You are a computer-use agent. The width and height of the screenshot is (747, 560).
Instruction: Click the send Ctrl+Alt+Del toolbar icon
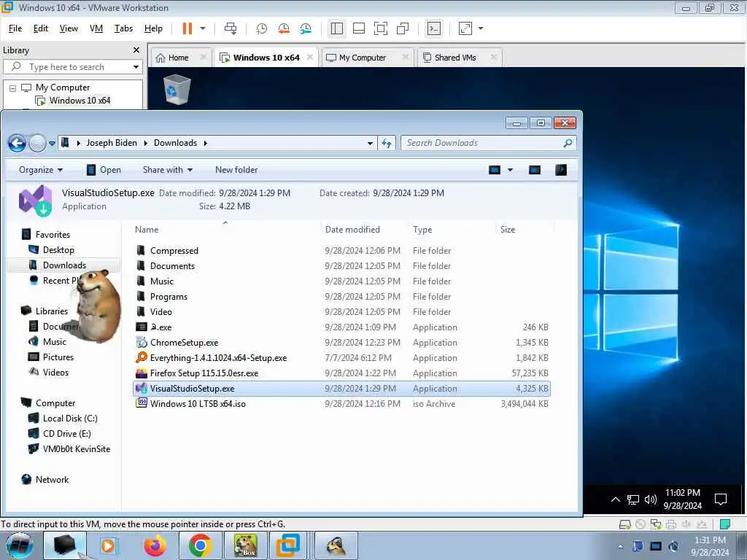(231, 28)
